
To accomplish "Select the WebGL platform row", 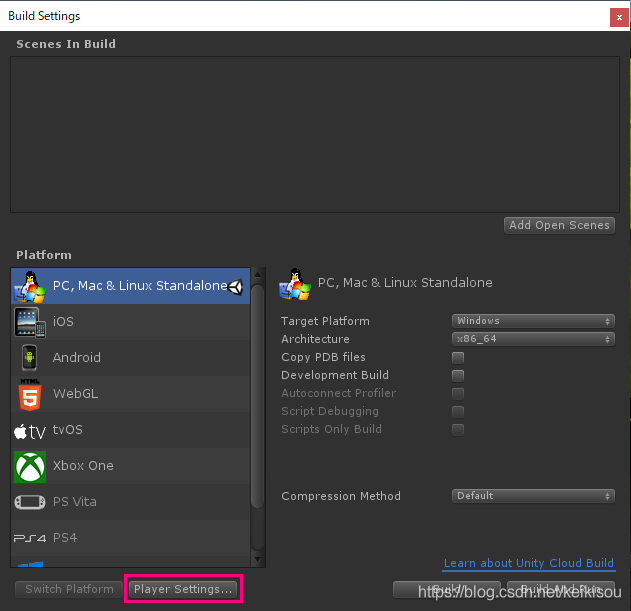I will [130, 394].
